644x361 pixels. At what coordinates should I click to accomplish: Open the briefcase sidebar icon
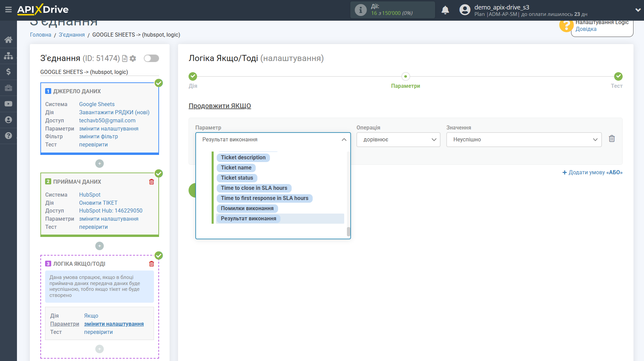pyautogui.click(x=8, y=88)
